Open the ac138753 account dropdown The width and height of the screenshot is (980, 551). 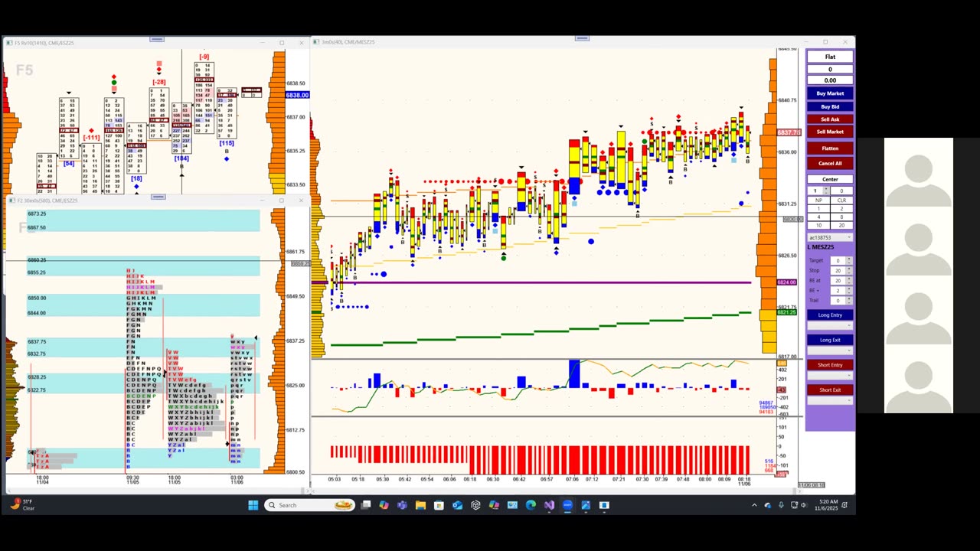[830, 238]
